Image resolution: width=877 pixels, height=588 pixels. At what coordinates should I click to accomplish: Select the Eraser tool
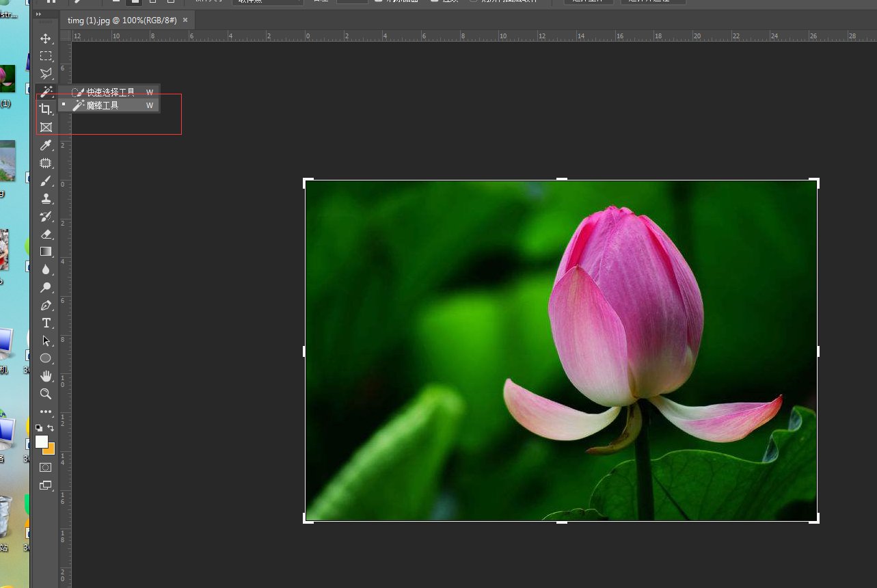[x=46, y=234]
